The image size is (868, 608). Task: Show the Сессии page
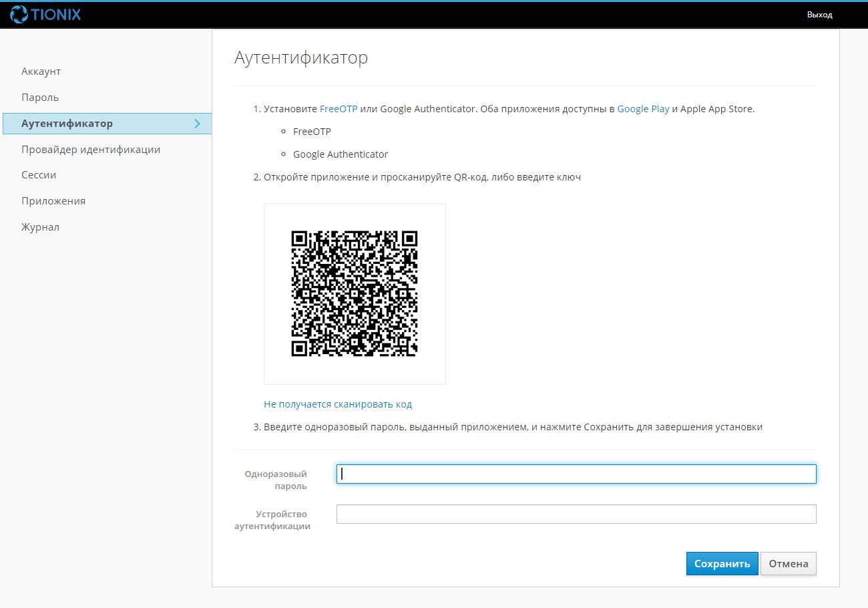tap(39, 175)
